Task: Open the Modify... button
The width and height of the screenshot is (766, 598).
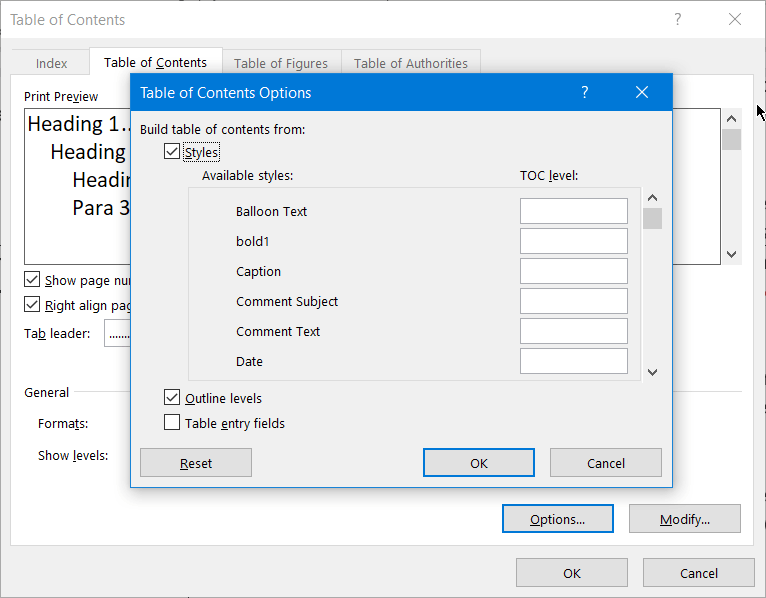Action: point(685,519)
